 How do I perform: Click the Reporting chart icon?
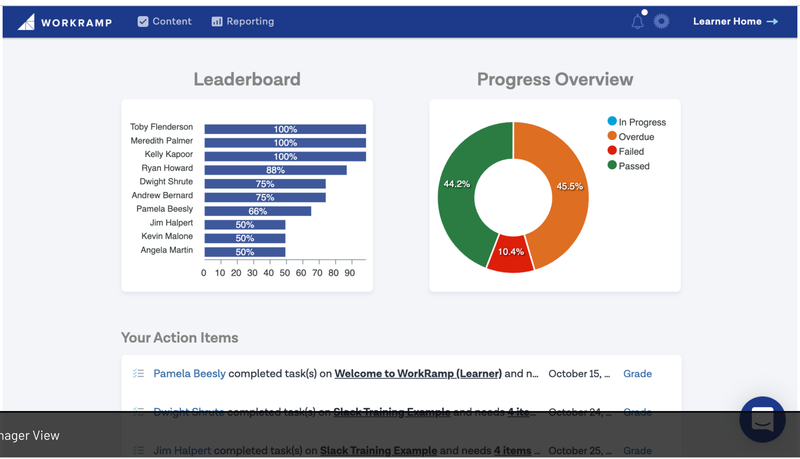click(217, 21)
